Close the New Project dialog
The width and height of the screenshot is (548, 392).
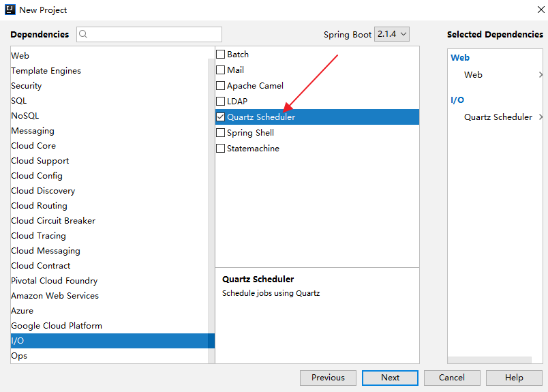click(x=541, y=10)
